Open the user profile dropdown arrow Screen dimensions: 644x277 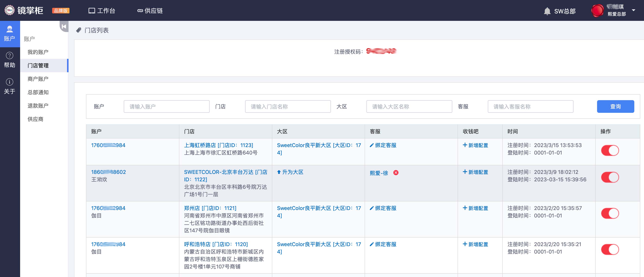tap(634, 10)
